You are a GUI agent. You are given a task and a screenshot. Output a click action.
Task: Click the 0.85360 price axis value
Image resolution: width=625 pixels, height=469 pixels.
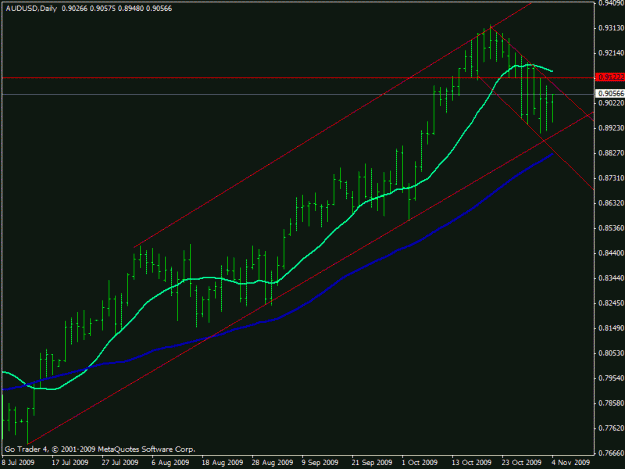[611, 228]
